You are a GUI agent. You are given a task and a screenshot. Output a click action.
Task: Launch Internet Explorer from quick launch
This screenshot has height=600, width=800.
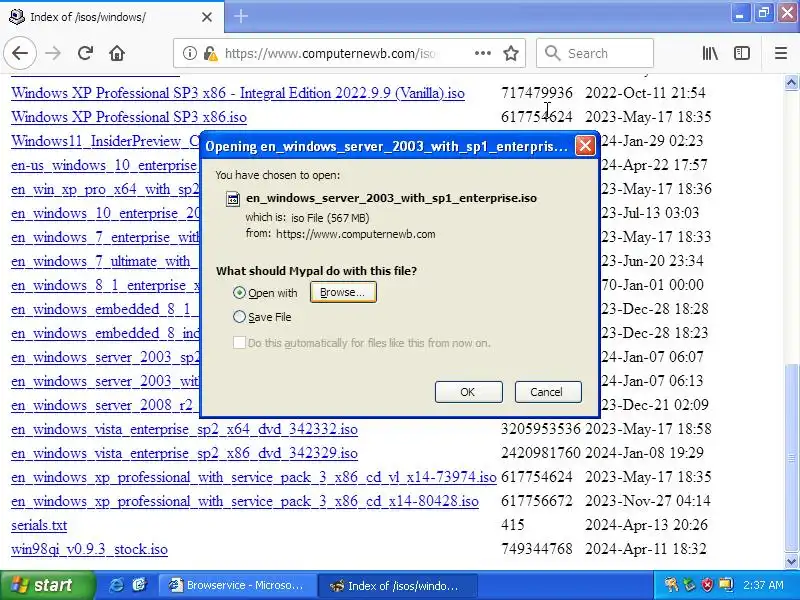click(116, 585)
